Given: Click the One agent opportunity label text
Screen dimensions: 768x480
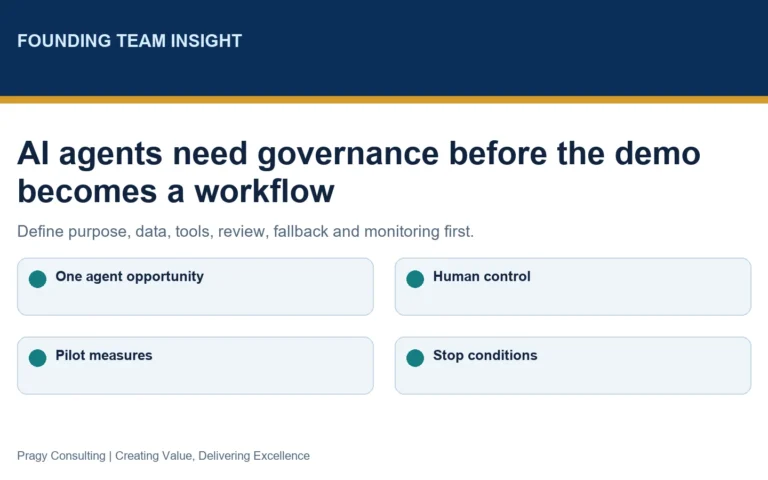Looking at the screenshot, I should click(129, 277).
